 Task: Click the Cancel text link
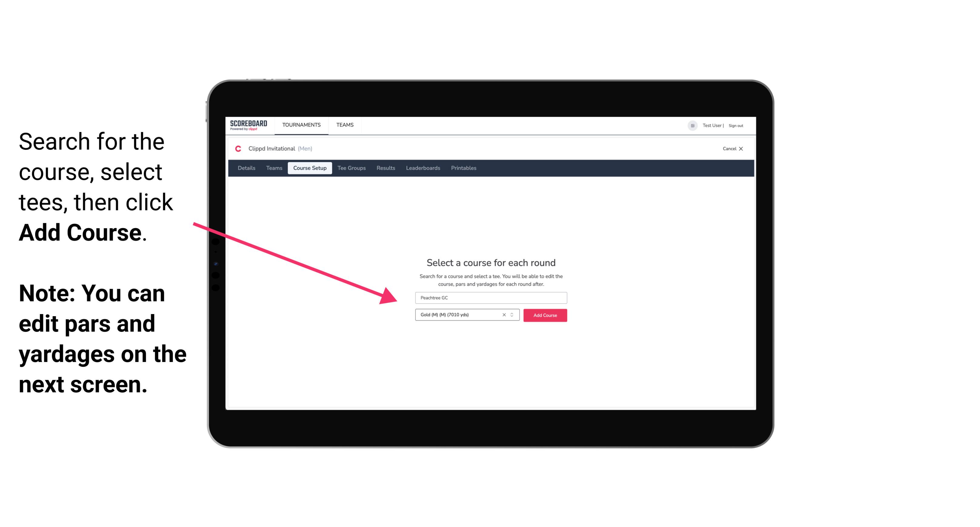point(728,149)
